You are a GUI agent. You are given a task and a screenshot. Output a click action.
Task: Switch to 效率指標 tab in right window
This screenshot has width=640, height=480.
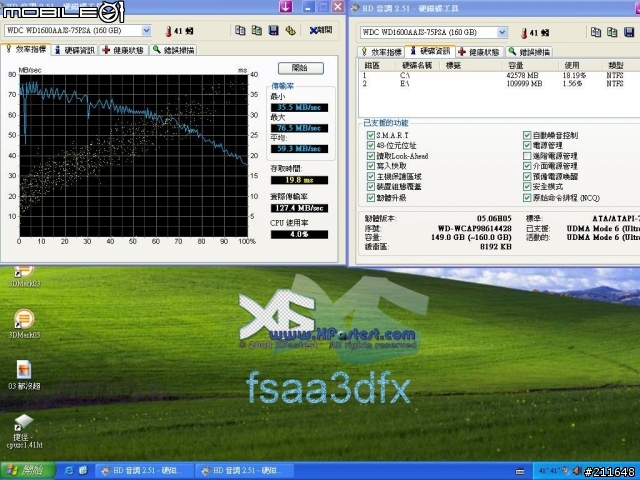coord(382,52)
